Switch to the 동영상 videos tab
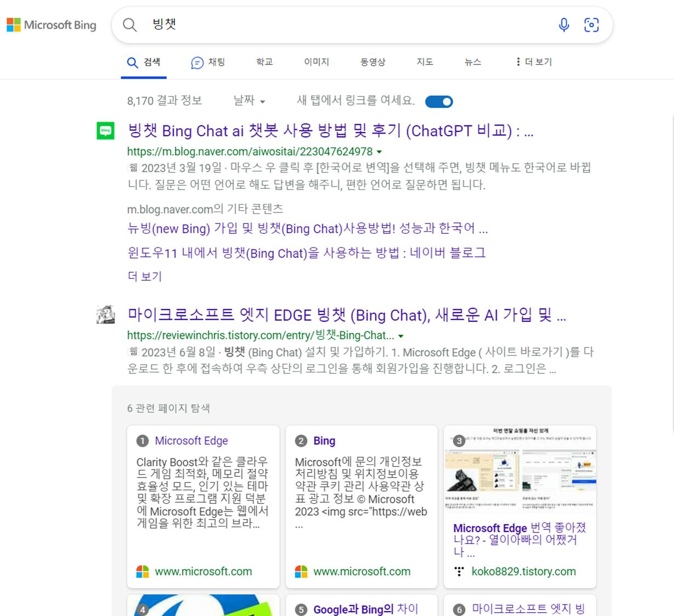Image resolution: width=674 pixels, height=616 pixels. 373,62
